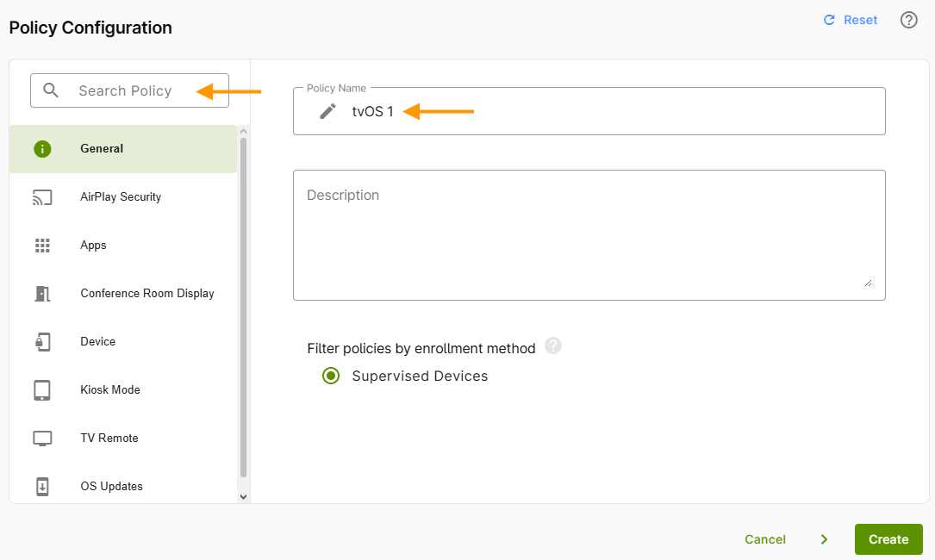Open TV Remote section
935x560 pixels.
click(x=123, y=439)
